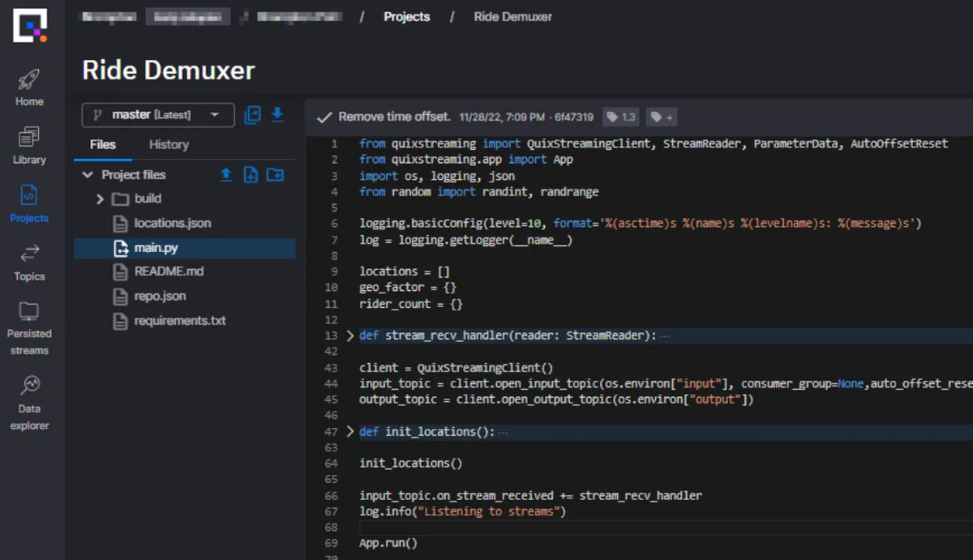Collapse the Project files tree
This screenshot has width=973, height=560.
point(88,174)
